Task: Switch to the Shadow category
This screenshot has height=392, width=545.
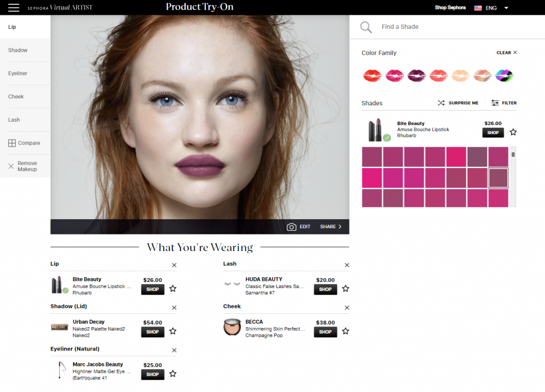Action: pyautogui.click(x=25, y=50)
